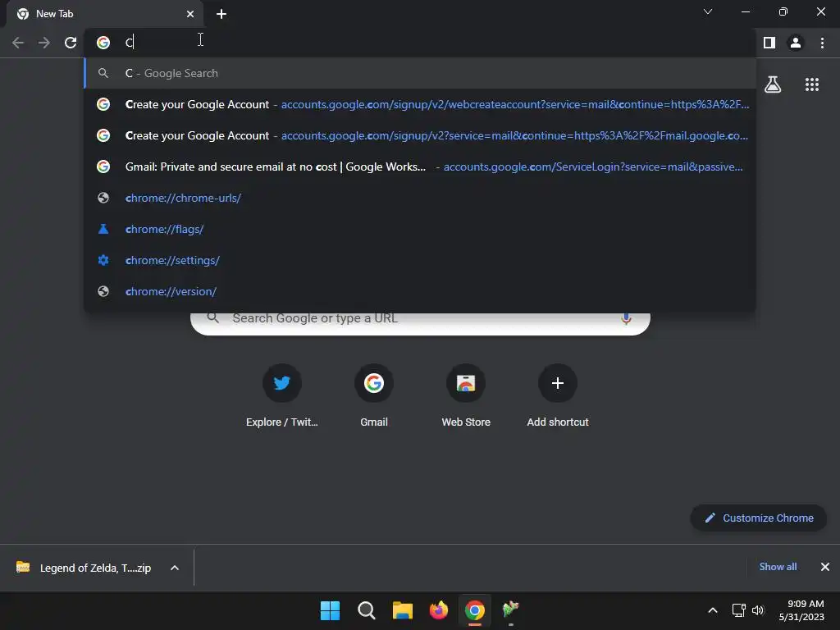This screenshot has height=630, width=840.
Task: Start voice search with microphone
Action: point(626,319)
